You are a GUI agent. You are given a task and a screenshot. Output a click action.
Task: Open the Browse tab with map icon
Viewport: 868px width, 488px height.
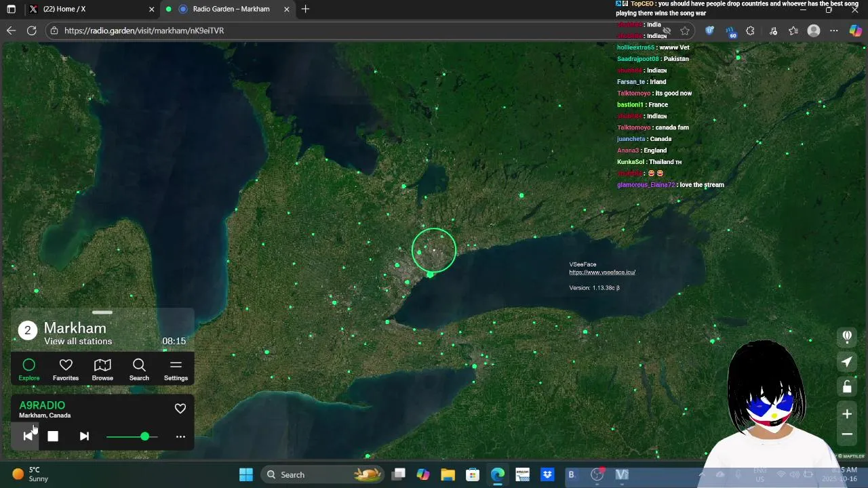coord(102,369)
